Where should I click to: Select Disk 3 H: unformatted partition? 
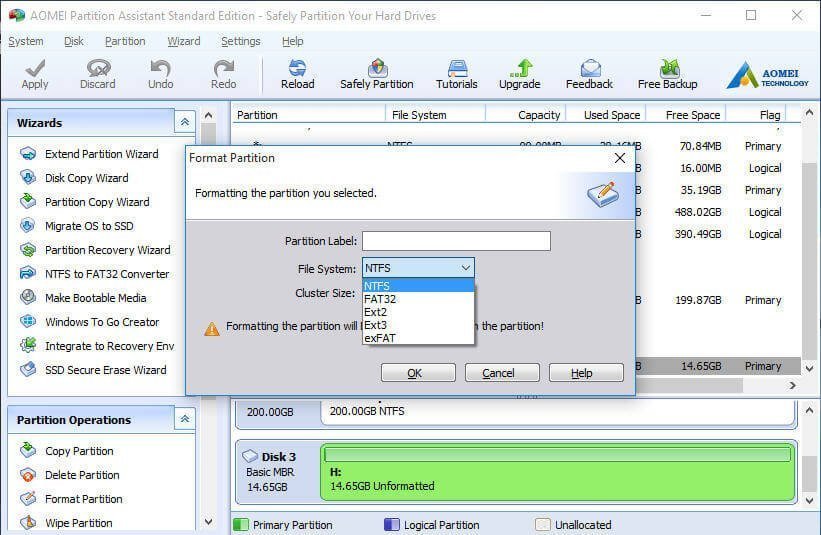point(558,472)
